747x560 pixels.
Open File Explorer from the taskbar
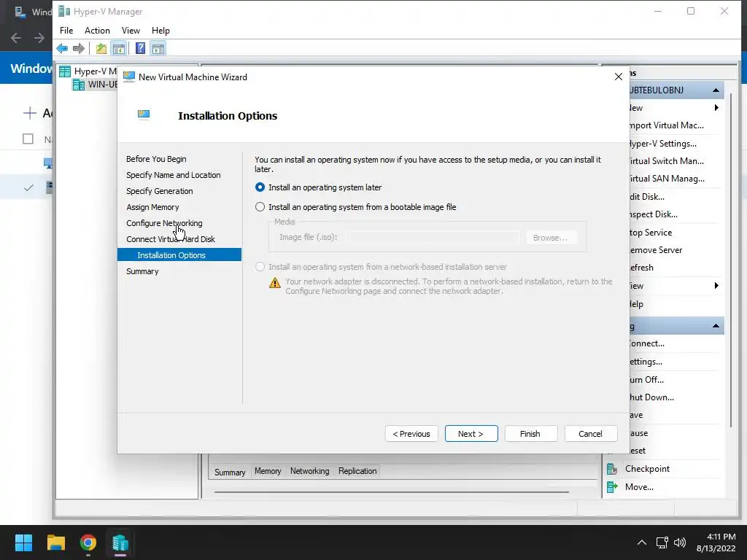(55, 542)
